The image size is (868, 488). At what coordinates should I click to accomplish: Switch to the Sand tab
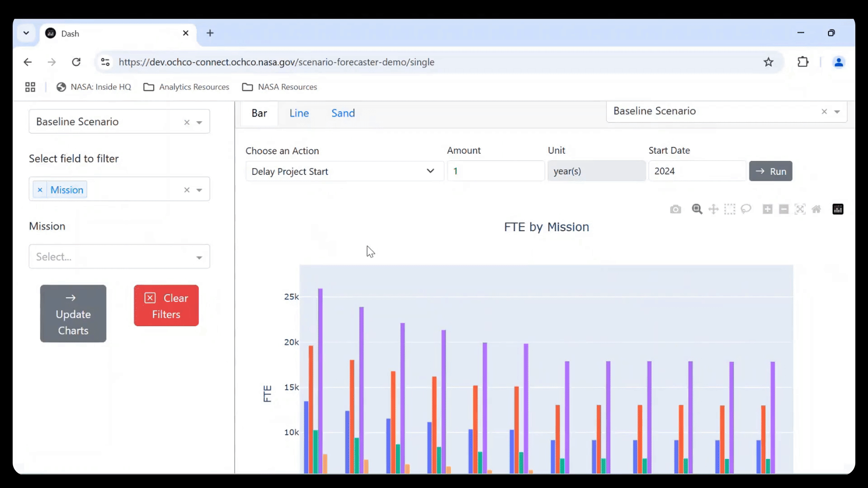point(343,113)
